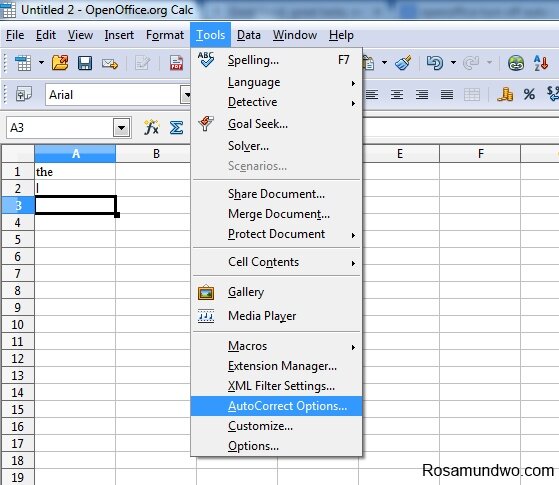Open the Edit menu
Screen dimensions: 559x485
tap(46, 35)
